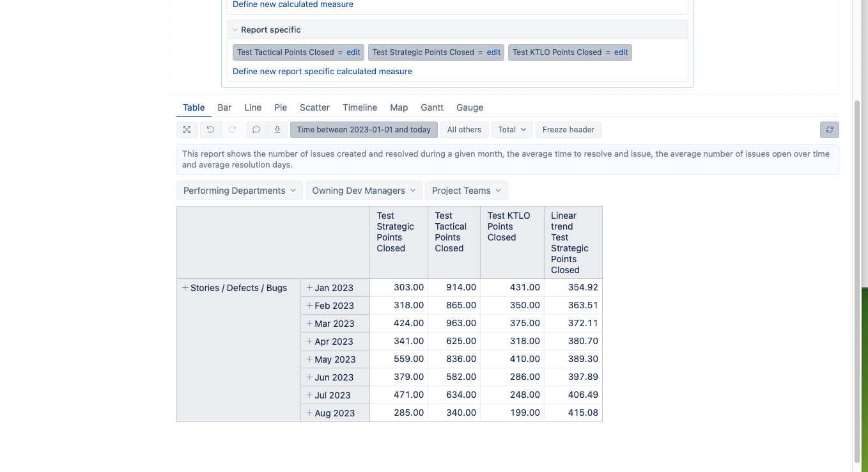The width and height of the screenshot is (868, 472).
Task: Click the 303.00 cell for Jan 2023
Action: (399, 288)
